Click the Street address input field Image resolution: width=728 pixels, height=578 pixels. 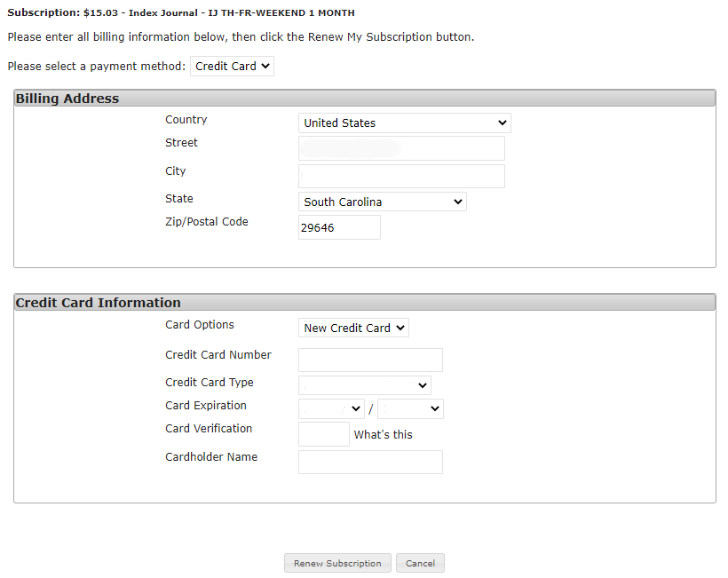tap(401, 148)
